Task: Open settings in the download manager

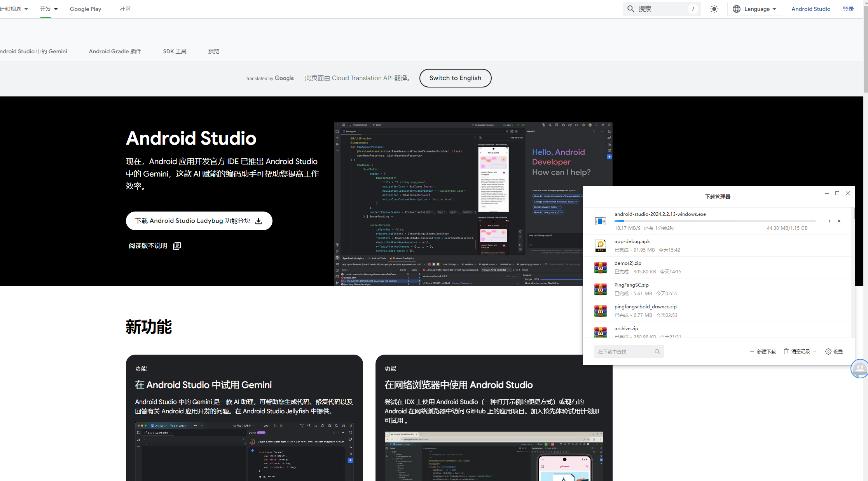Action: [834, 351]
